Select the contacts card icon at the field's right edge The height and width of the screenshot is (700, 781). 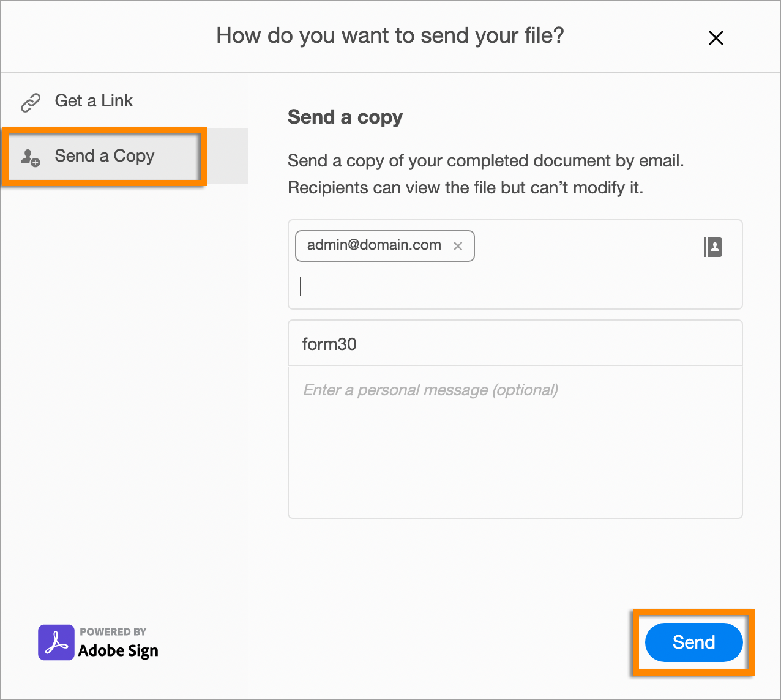point(713,247)
